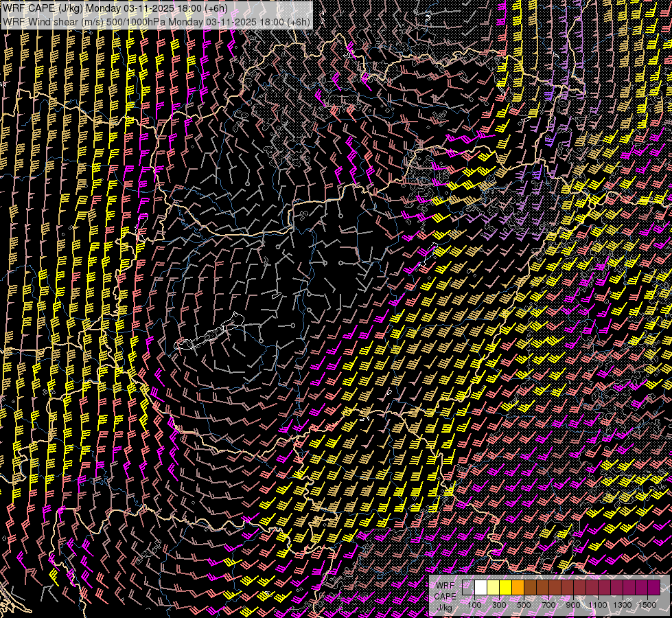This screenshot has width=672, height=618.
Task: Click the empty first legend swatch
Action: pos(469,587)
